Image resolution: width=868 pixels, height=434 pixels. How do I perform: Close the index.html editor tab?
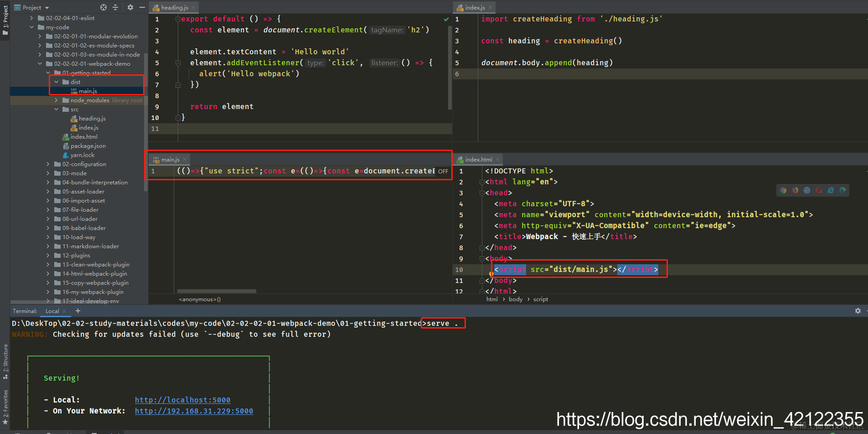pyautogui.click(x=497, y=159)
